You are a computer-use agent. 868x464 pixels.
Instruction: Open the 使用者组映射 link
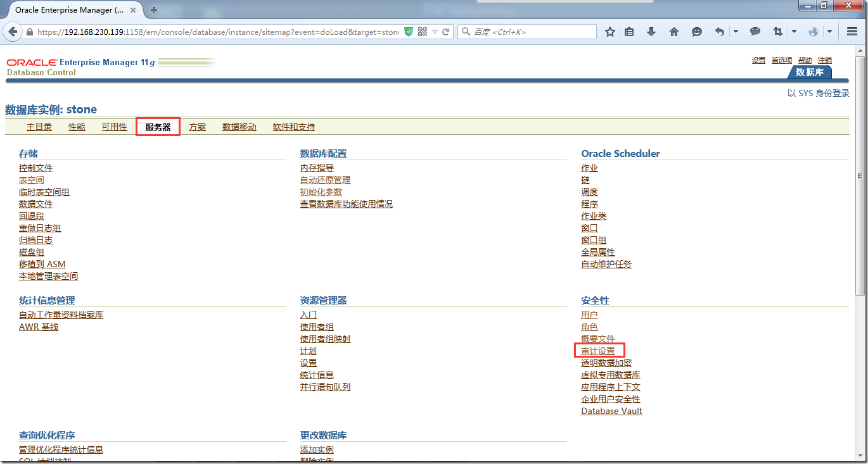point(326,339)
